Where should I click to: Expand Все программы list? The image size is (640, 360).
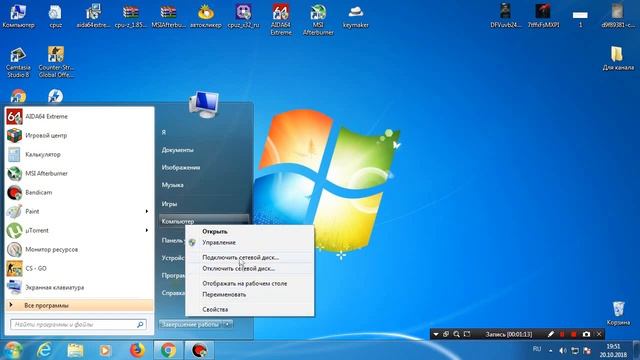(x=80, y=305)
